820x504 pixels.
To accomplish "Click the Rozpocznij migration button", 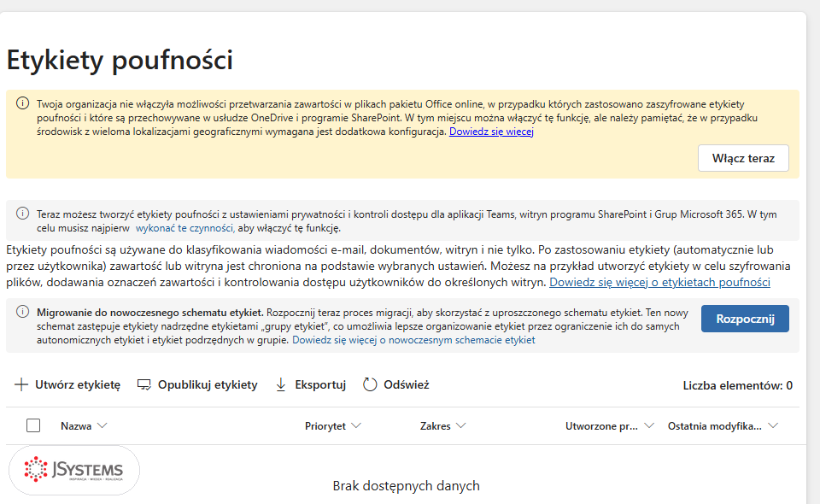I will [745, 319].
